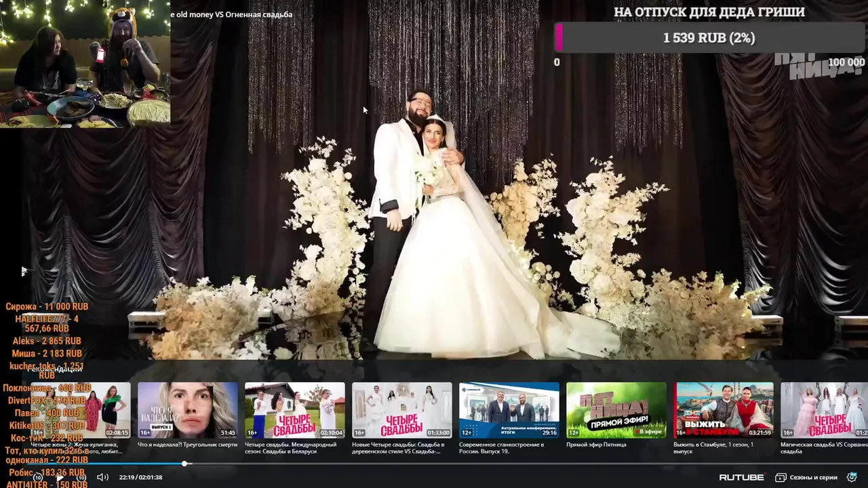
Task: Click the streamer webcam overlay
Action: [85, 64]
